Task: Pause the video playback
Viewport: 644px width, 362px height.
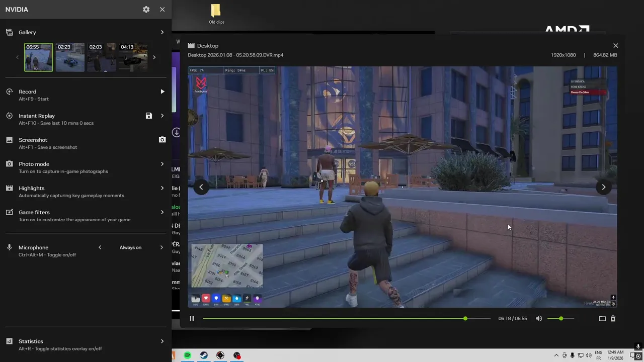Action: 192,318
